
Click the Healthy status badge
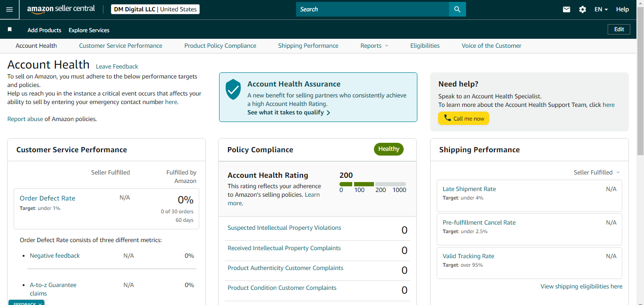pos(389,149)
